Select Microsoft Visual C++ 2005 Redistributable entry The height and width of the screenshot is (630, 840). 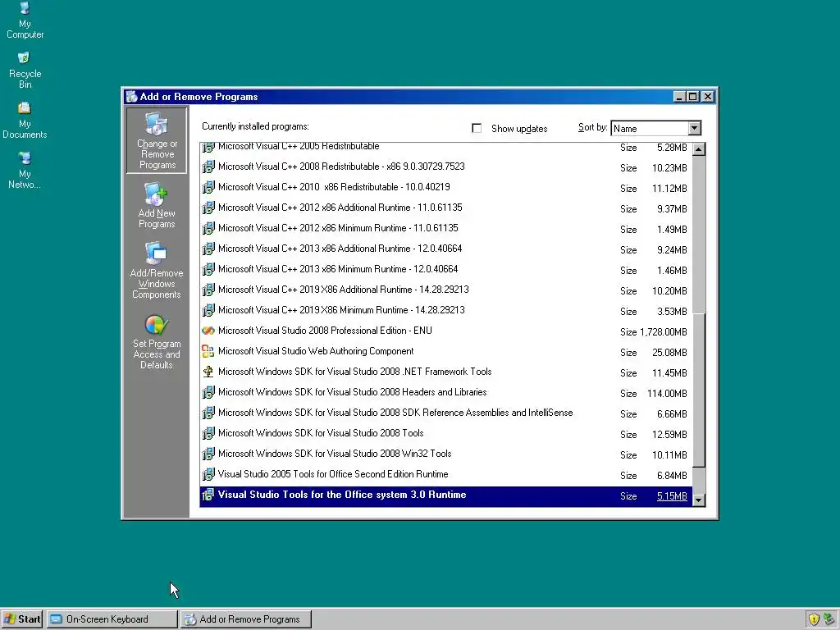click(x=445, y=148)
